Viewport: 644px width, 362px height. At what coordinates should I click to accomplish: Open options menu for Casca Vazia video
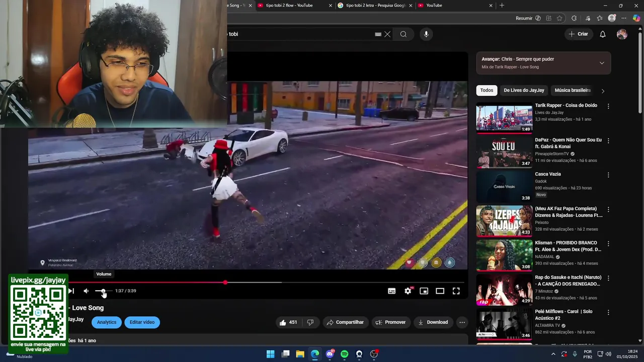click(608, 175)
